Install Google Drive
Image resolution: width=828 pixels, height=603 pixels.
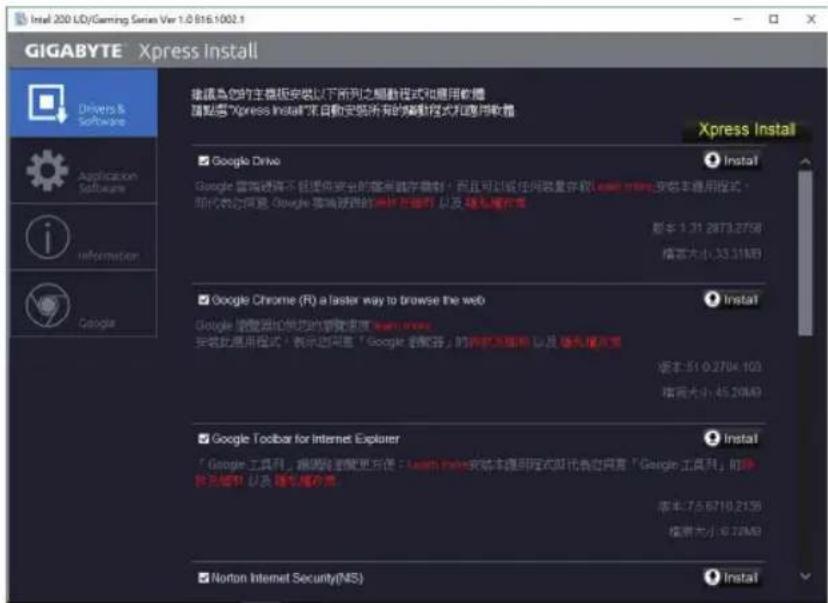pyautogui.click(x=732, y=160)
